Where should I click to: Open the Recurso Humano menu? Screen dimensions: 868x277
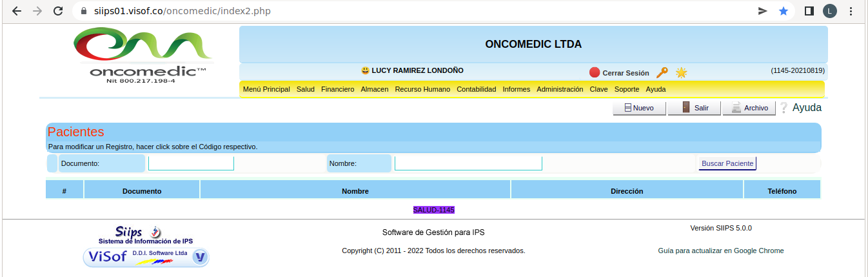pyautogui.click(x=422, y=89)
